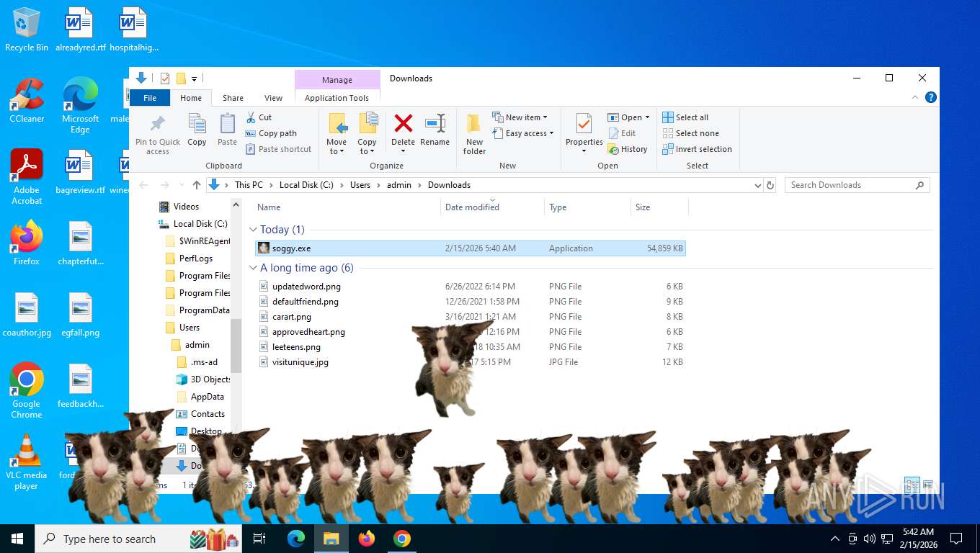Open the Application Tools tab

(337, 98)
